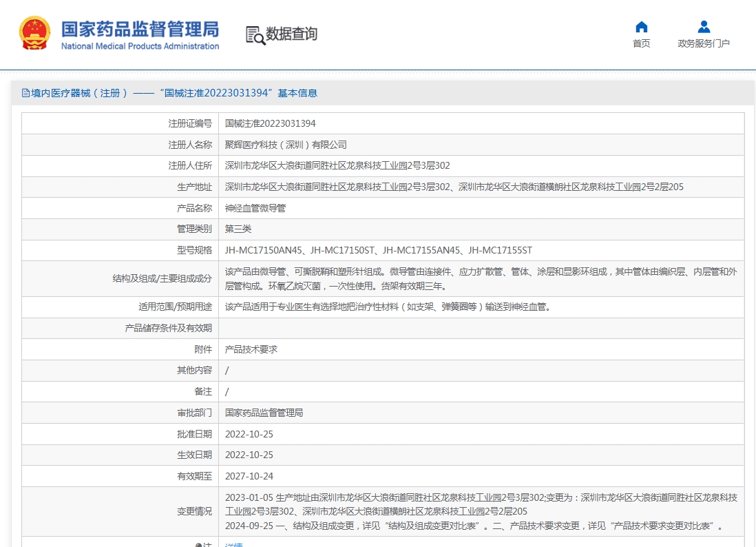Image resolution: width=756 pixels, height=547 pixels.
Task: Click the 型号规格 label cell
Action: pyautogui.click(x=120, y=250)
